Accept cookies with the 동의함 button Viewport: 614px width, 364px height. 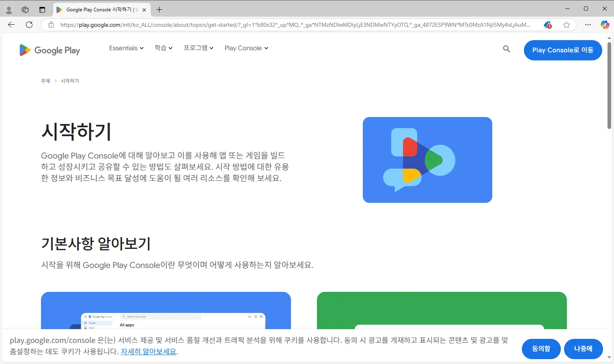coord(541,349)
